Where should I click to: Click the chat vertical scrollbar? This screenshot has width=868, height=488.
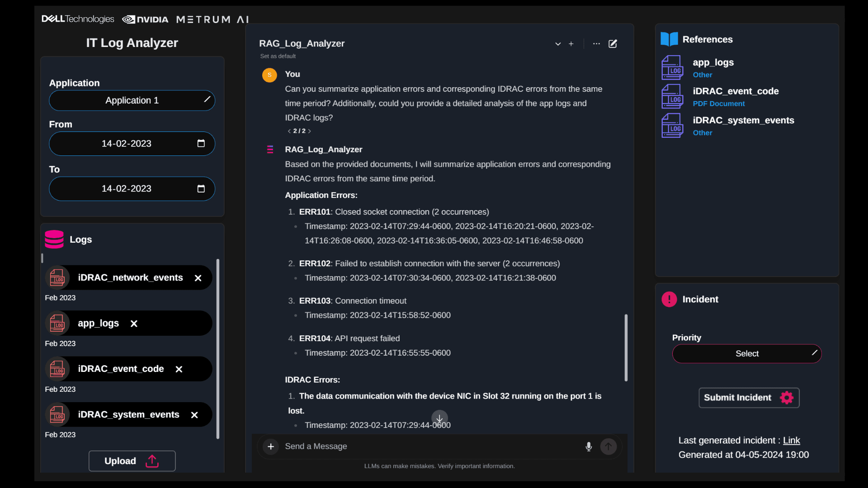(626, 348)
